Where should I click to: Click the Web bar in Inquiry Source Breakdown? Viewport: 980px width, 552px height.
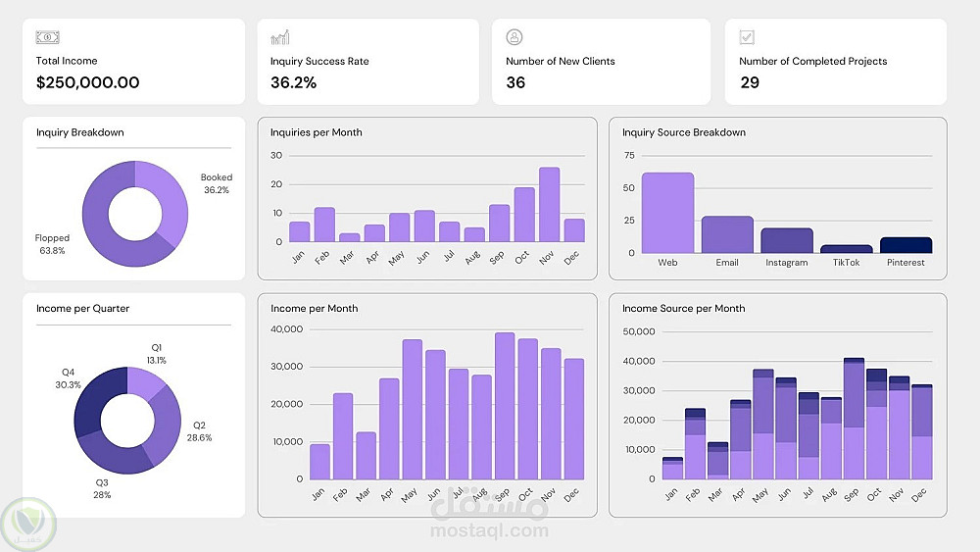click(667, 213)
